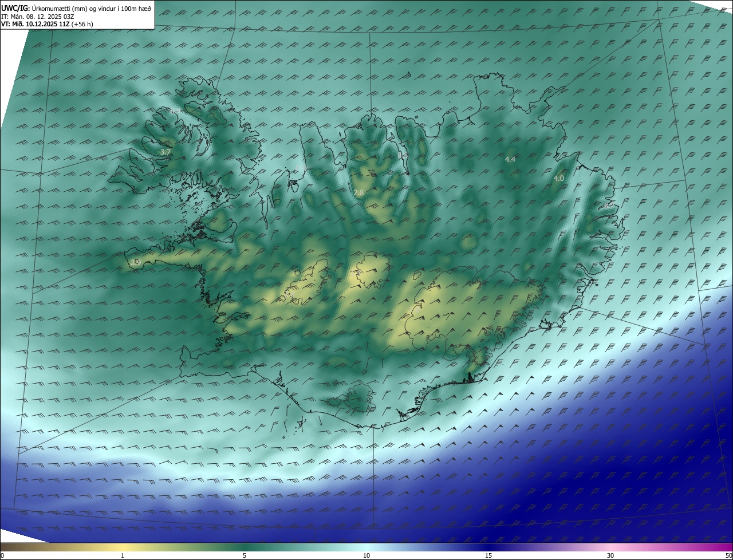This screenshot has height=560, width=733.
Task: Click the '5' tick on the color scale
Action: pos(245,555)
